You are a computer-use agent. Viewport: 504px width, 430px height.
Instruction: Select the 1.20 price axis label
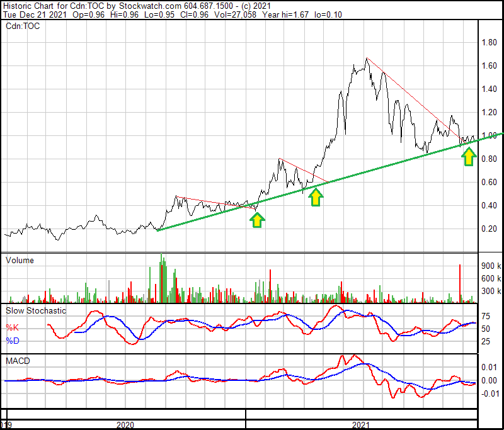489,113
